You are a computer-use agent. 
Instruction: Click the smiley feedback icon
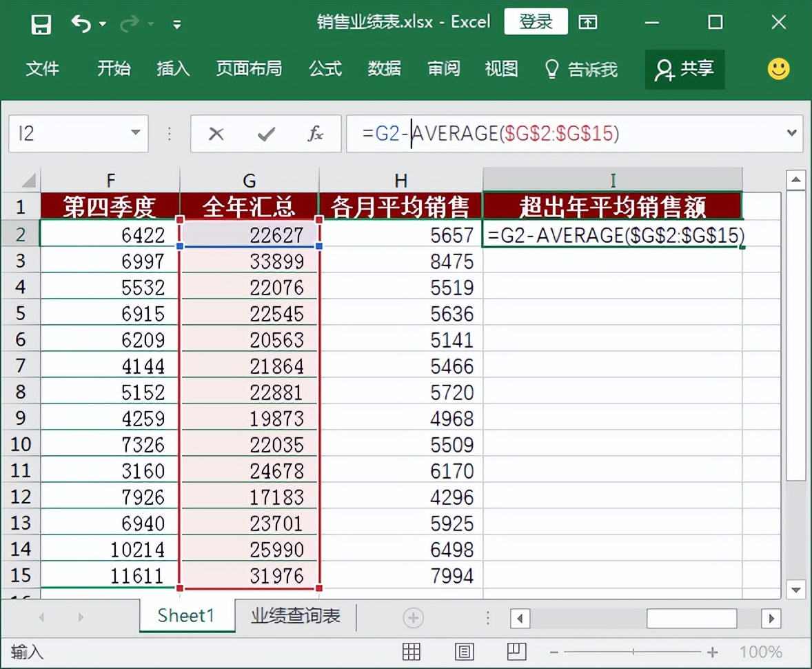tap(778, 69)
